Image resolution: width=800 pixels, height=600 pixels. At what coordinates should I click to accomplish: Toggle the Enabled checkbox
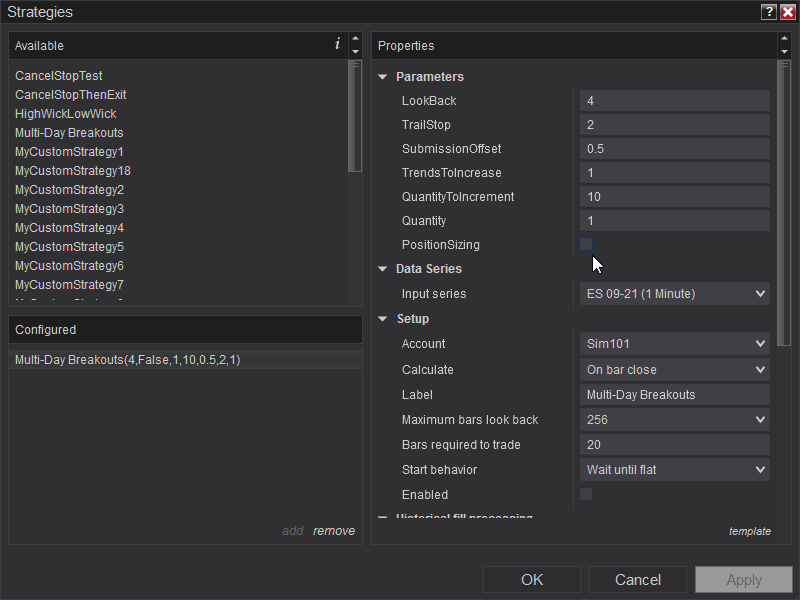(x=586, y=494)
